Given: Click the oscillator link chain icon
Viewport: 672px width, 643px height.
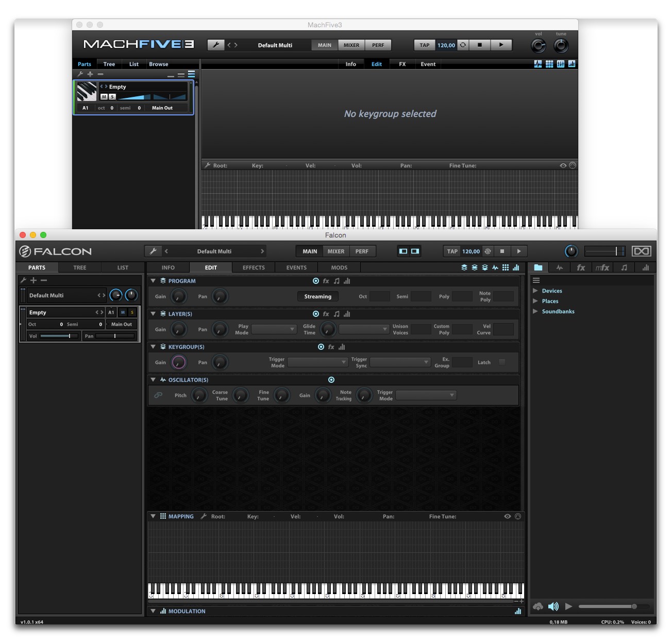Looking at the screenshot, I should (x=158, y=395).
